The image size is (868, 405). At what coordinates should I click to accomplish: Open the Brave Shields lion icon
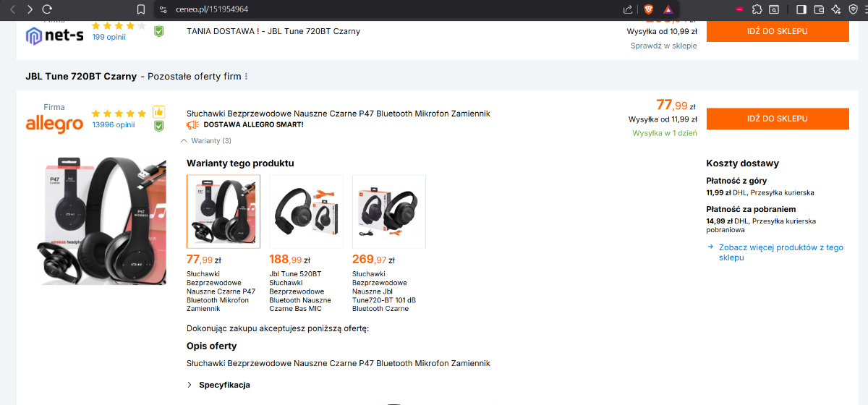[649, 9]
